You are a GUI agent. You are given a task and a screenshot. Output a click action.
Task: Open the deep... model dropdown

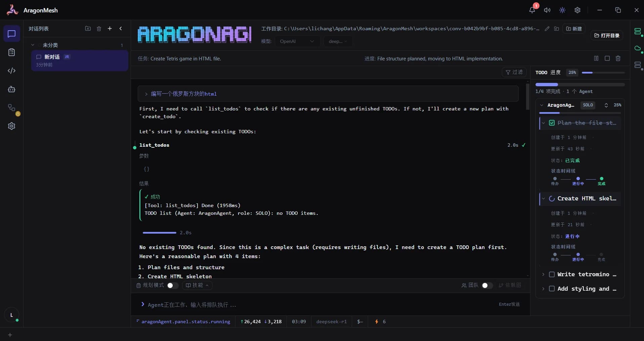(x=338, y=41)
